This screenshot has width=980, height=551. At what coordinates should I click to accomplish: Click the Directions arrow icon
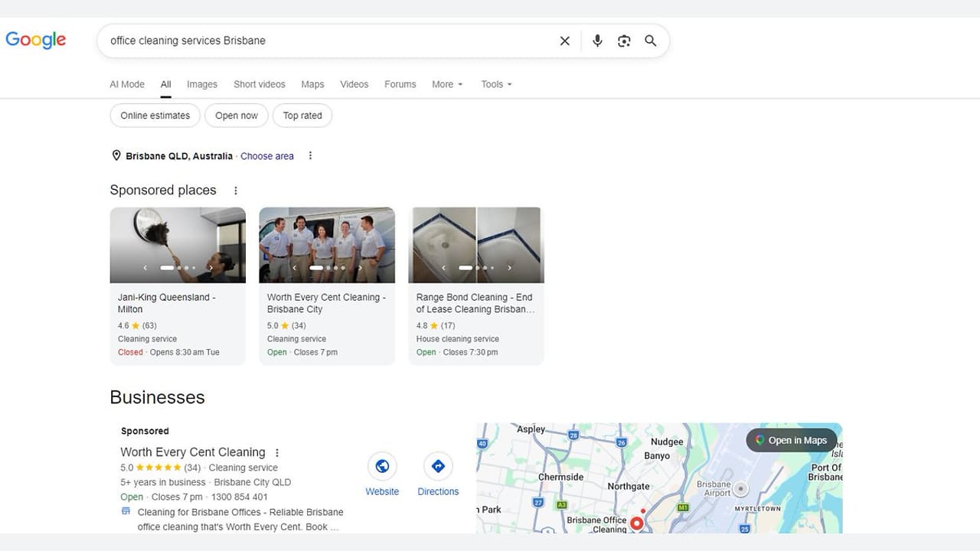pyautogui.click(x=438, y=466)
